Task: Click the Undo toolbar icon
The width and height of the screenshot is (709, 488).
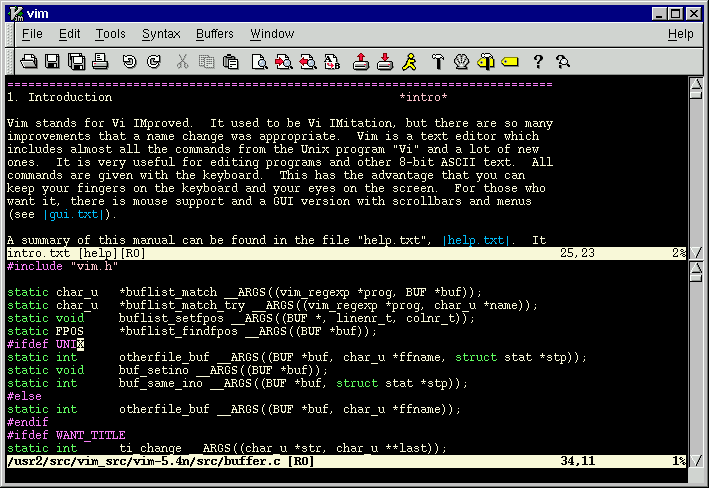Action: [x=129, y=62]
